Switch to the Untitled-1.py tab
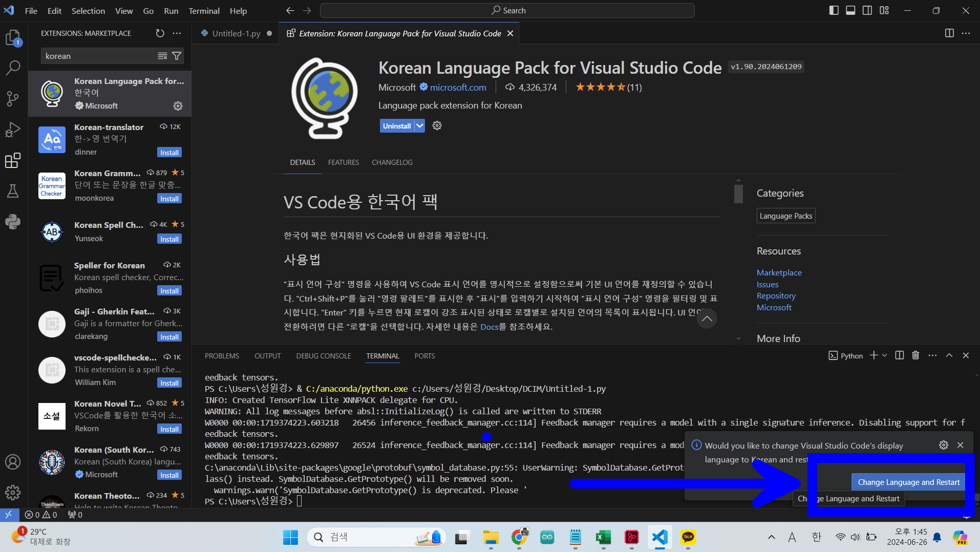Image resolution: width=980 pixels, height=552 pixels. click(x=236, y=33)
